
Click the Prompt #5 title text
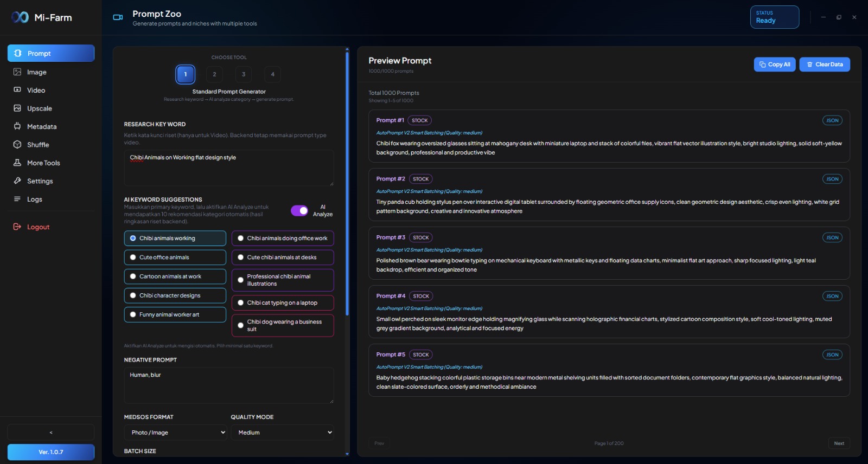pyautogui.click(x=391, y=355)
